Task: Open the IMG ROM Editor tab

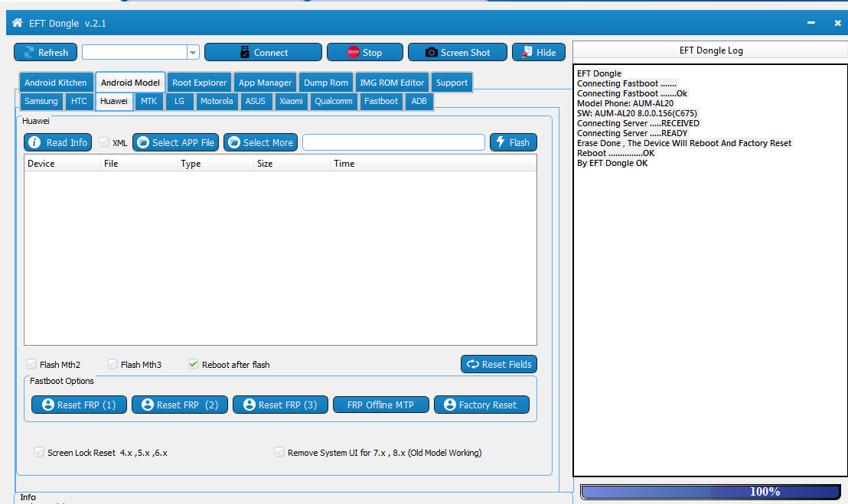Action: pos(392,83)
